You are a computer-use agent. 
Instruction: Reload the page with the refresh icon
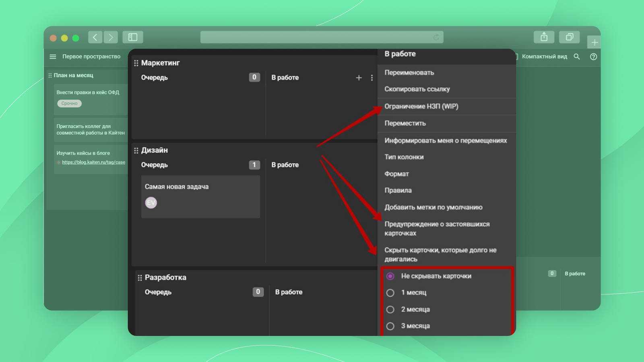pyautogui.click(x=436, y=37)
